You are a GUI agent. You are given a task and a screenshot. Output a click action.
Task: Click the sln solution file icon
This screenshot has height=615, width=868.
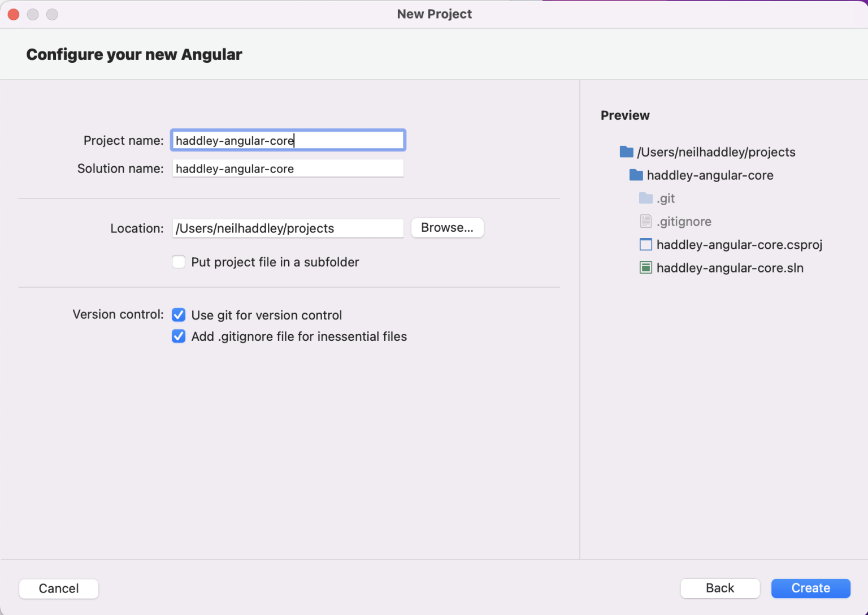645,267
